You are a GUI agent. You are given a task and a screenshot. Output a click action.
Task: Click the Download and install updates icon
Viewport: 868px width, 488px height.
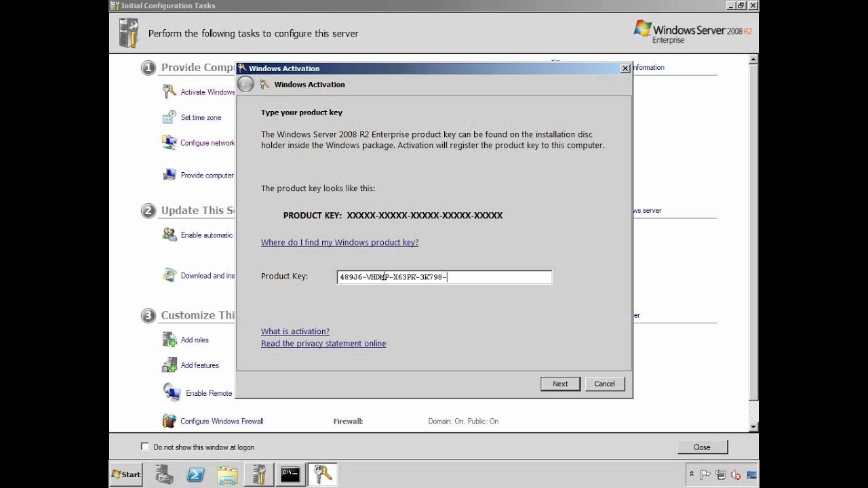click(x=169, y=275)
